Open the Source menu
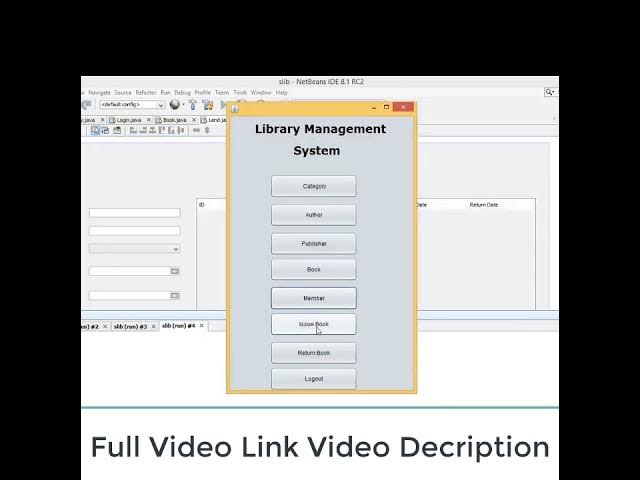 point(123,93)
